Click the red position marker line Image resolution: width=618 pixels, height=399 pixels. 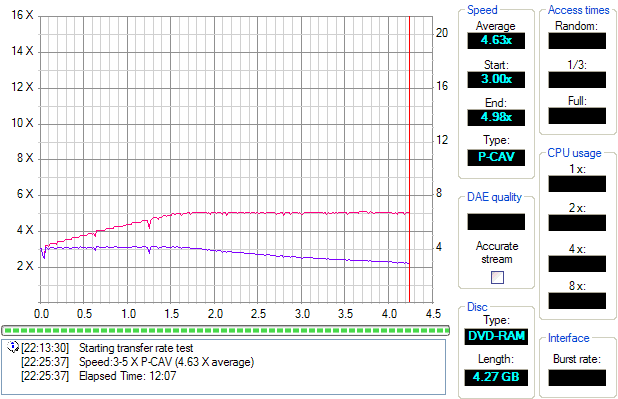410,158
